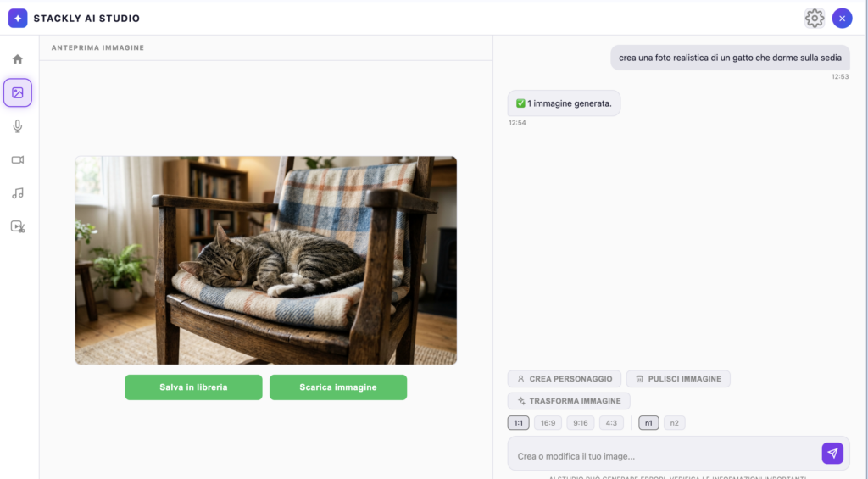Open the video editing scissors tool
Viewport: 868px width, 479px height.
[x=18, y=226]
